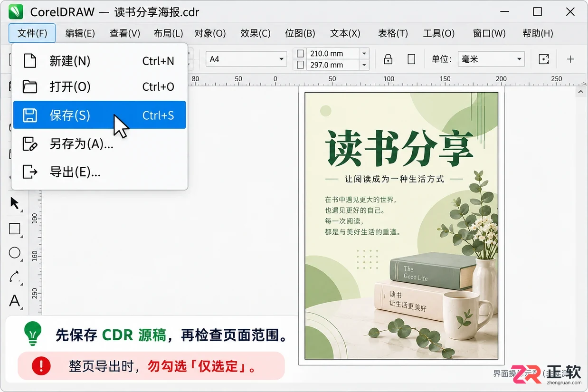This screenshot has height=392, width=588.
Task: Open the 效果(C) menu
Action: point(256,33)
